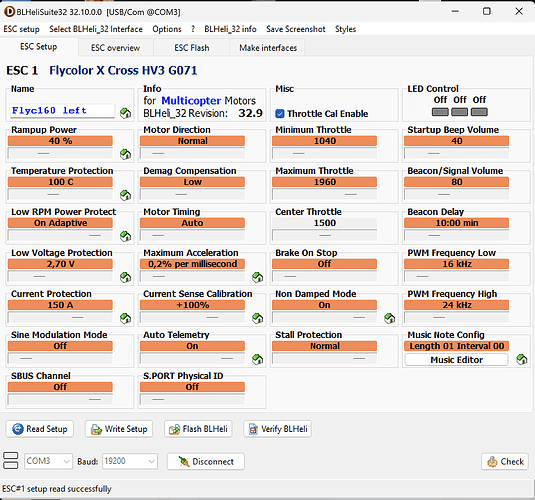Image resolution: width=535 pixels, height=500 pixels.
Task: Click the ESC Name input field
Action: (x=62, y=111)
